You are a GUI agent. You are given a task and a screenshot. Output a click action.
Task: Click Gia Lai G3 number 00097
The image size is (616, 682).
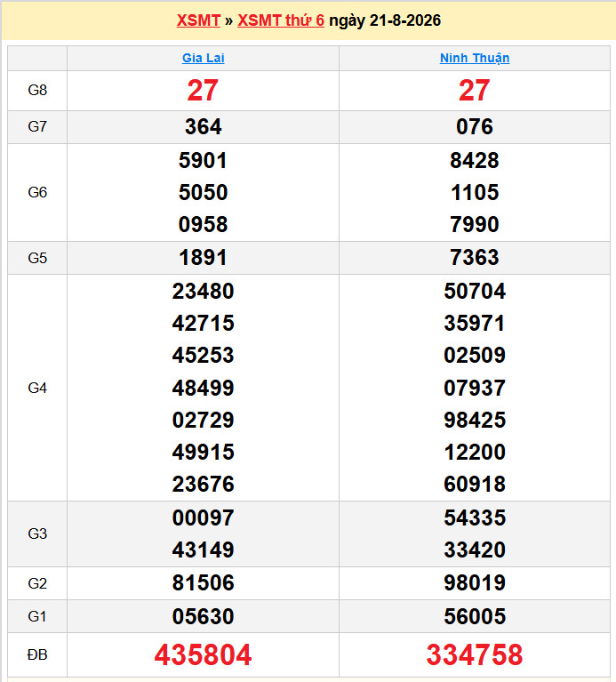tap(203, 518)
